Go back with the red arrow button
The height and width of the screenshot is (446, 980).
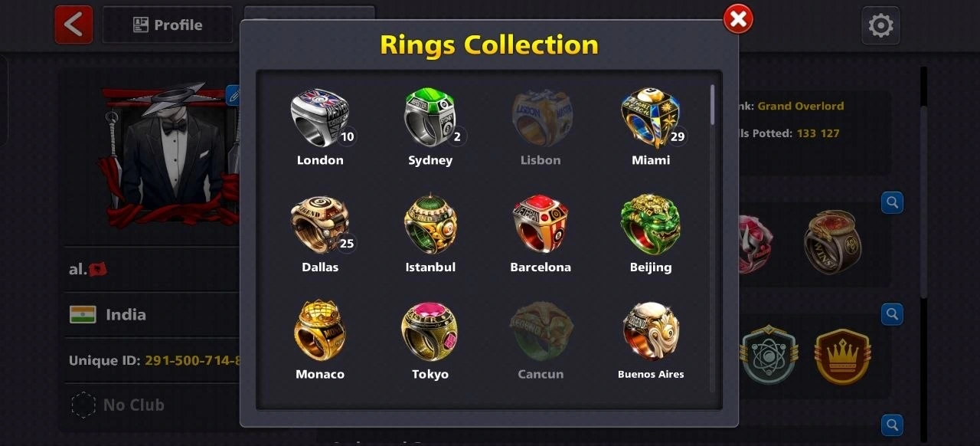click(73, 25)
